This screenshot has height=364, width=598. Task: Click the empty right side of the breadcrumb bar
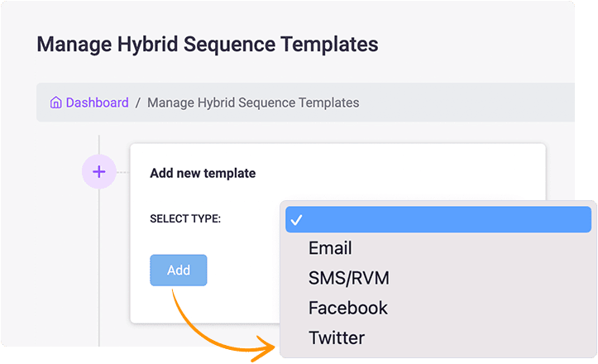pyautogui.click(x=480, y=103)
